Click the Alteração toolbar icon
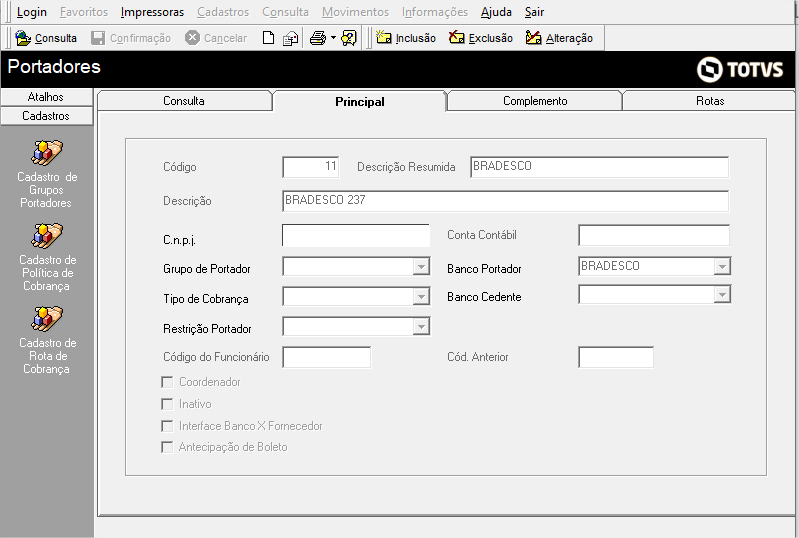This screenshot has height=538, width=799. (x=534, y=37)
